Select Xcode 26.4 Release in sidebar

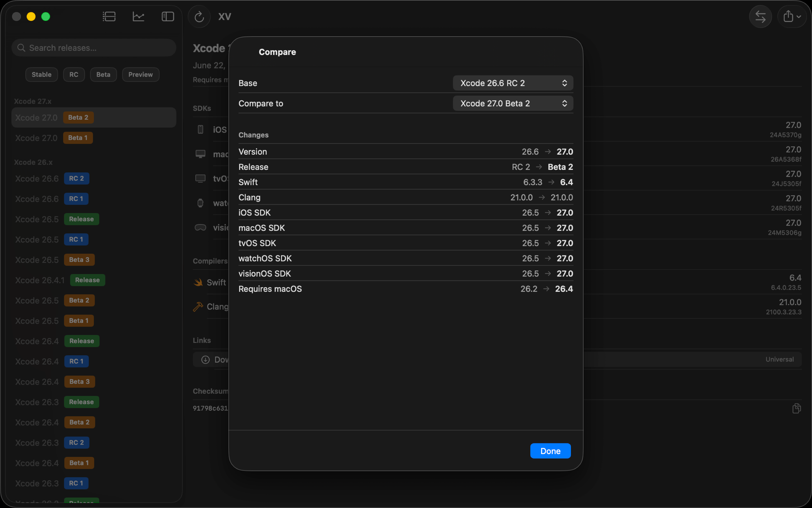tap(94, 341)
